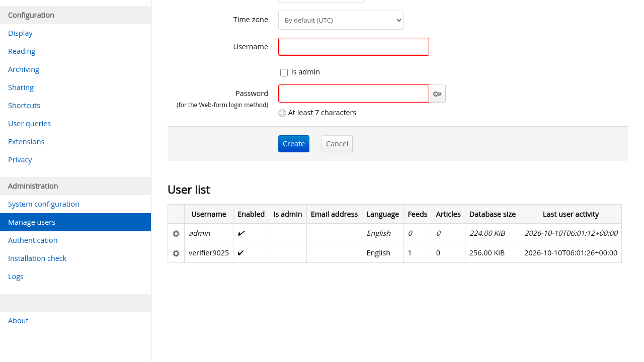Click the Database size column header
The image size is (644, 362).
pos(493,214)
